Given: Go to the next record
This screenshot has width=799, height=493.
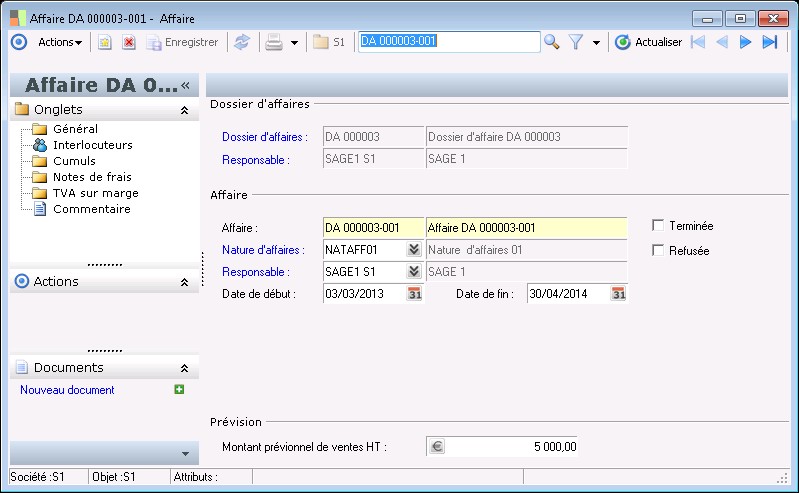Looking at the screenshot, I should tap(745, 42).
